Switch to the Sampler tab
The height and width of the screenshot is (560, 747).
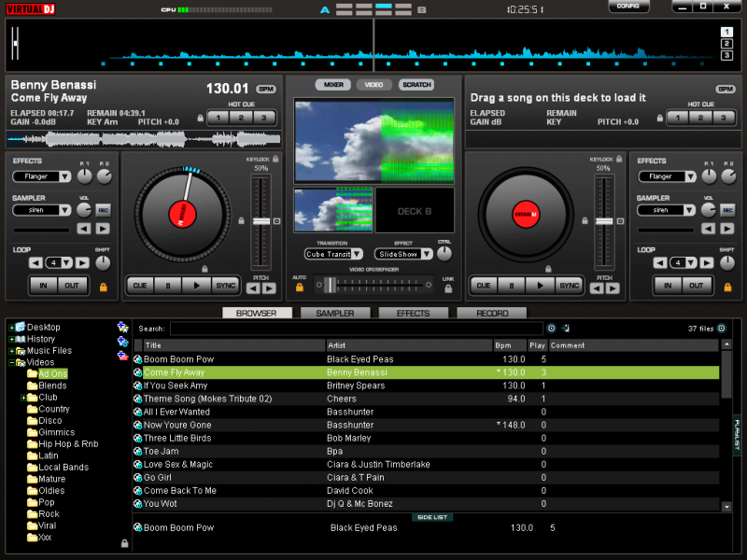click(334, 314)
